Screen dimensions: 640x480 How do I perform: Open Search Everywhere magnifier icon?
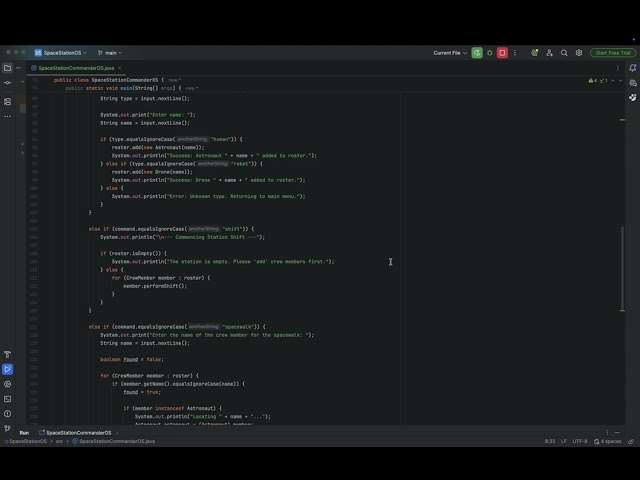point(564,53)
